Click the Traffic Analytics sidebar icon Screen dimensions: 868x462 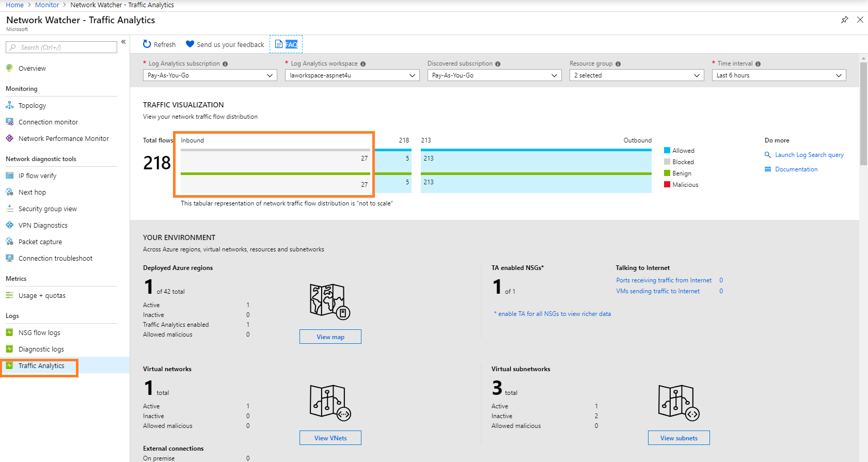click(x=9, y=365)
